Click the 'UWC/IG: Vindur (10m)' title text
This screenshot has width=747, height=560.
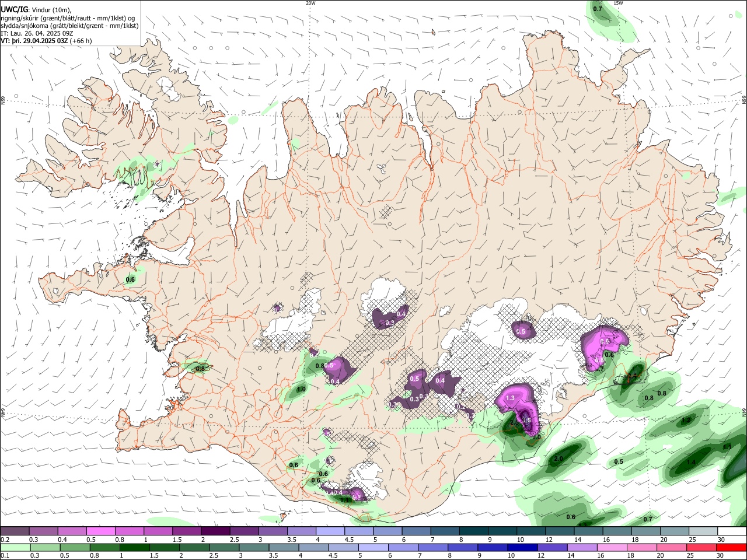click(36, 9)
